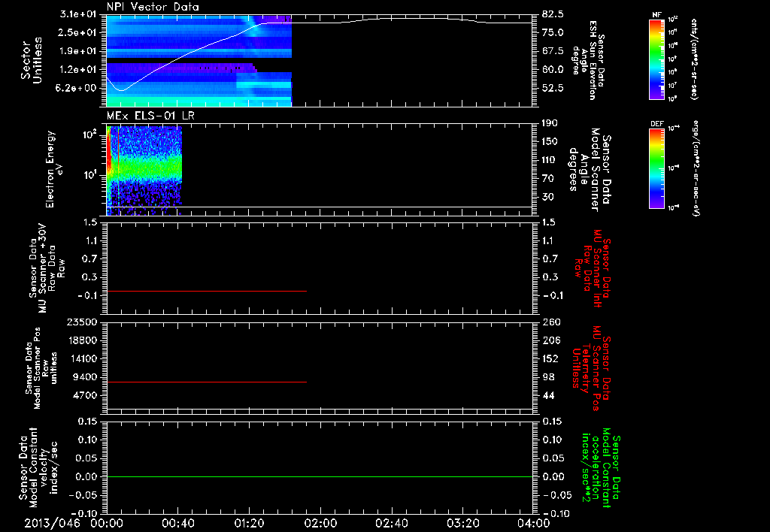
Task: Click the '60.0' sun elevation tick label
Action: click(x=553, y=70)
